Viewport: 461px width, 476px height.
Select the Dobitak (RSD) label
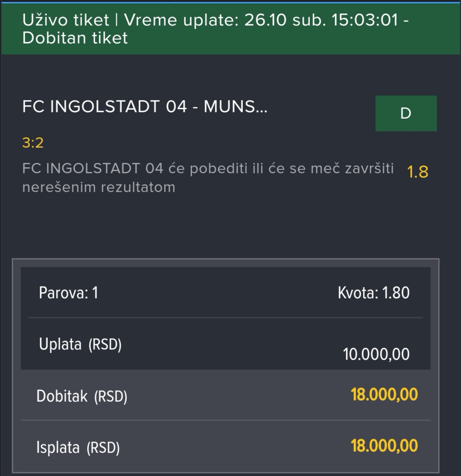tap(82, 396)
